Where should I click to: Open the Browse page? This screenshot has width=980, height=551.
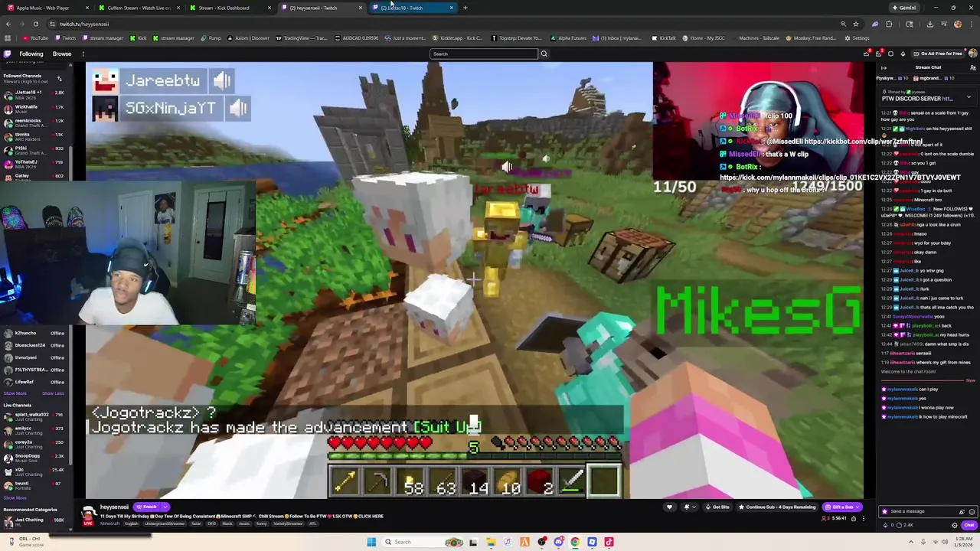62,54
